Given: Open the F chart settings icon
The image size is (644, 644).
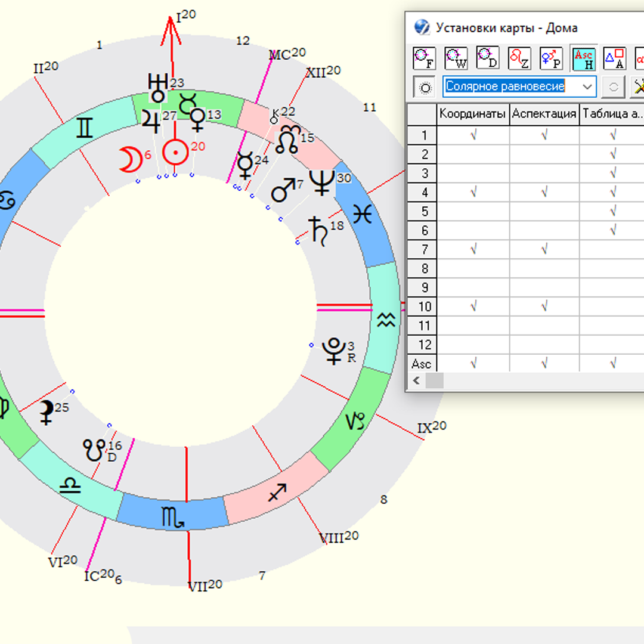Looking at the screenshot, I should click(x=425, y=58).
